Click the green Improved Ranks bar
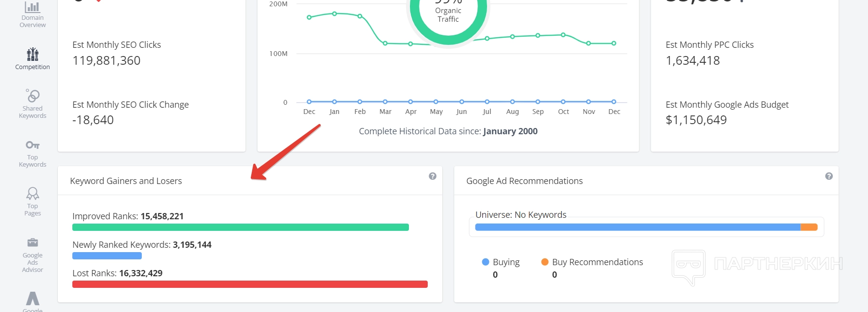This screenshot has width=868, height=312. tap(240, 227)
